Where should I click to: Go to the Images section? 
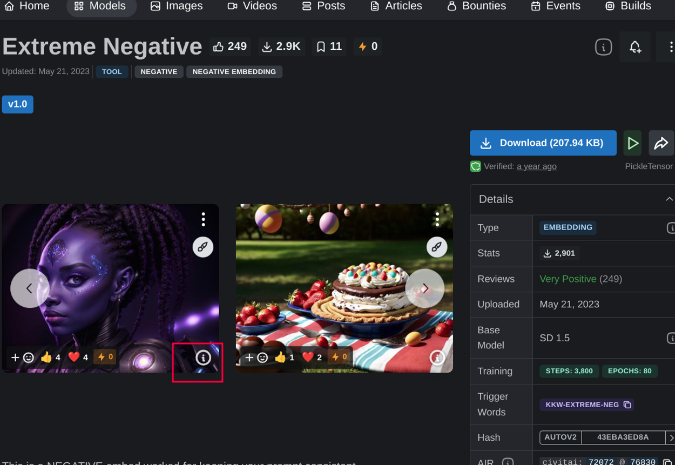point(176,6)
